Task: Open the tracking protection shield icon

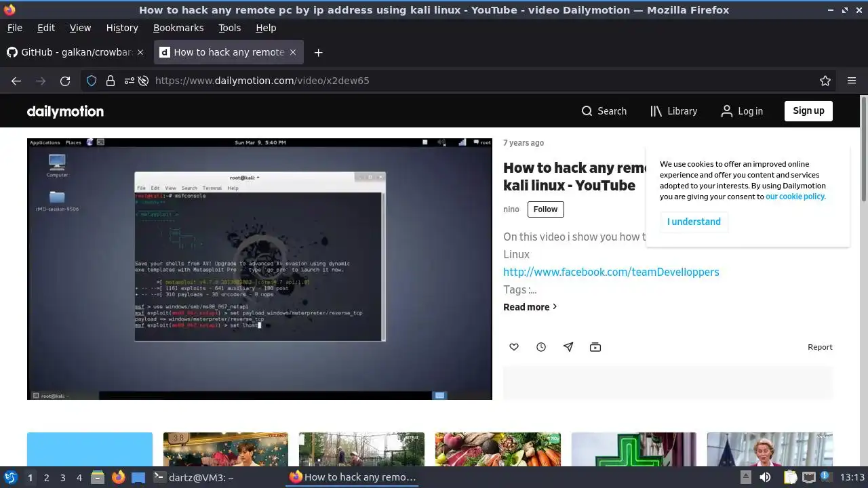Action: 92,81
